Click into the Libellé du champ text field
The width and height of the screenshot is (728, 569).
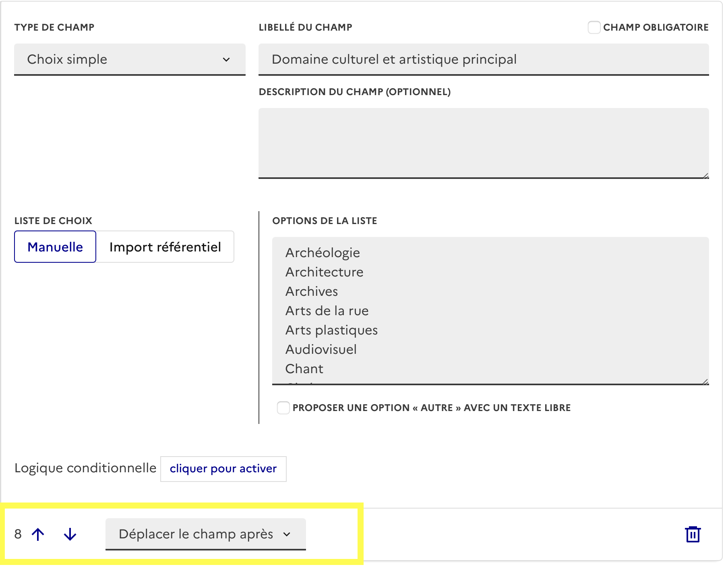click(x=483, y=60)
